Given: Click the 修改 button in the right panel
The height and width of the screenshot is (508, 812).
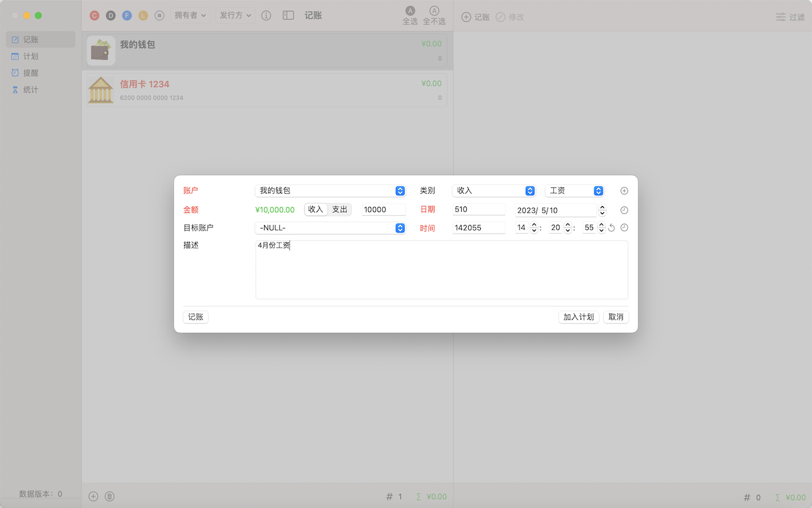Looking at the screenshot, I should point(510,17).
